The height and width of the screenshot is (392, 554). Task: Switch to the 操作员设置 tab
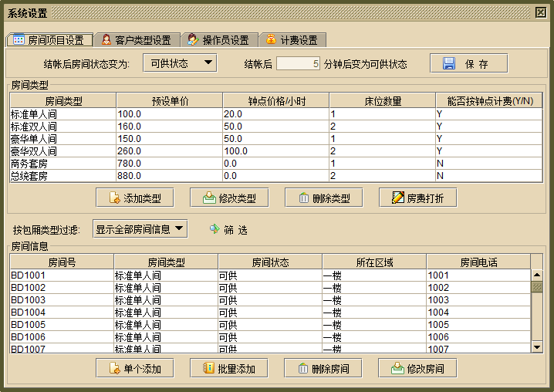tap(220, 40)
